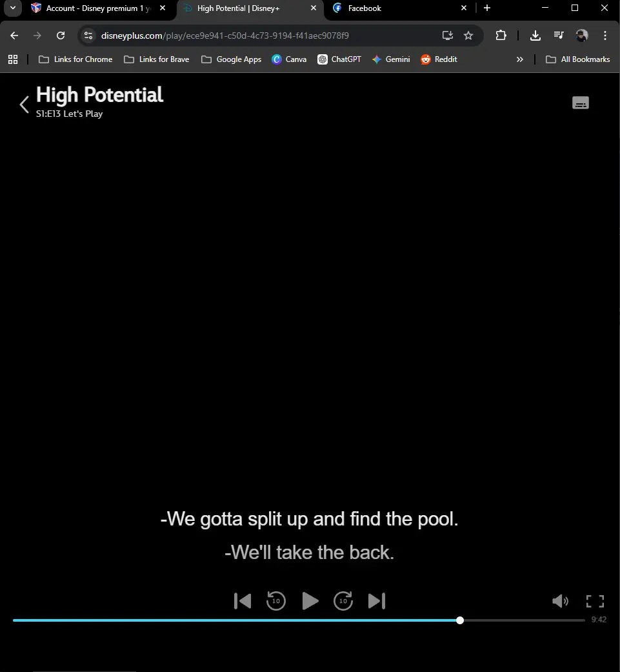
Task: Open Links for Chrome bookmark folder
Action: coord(75,59)
